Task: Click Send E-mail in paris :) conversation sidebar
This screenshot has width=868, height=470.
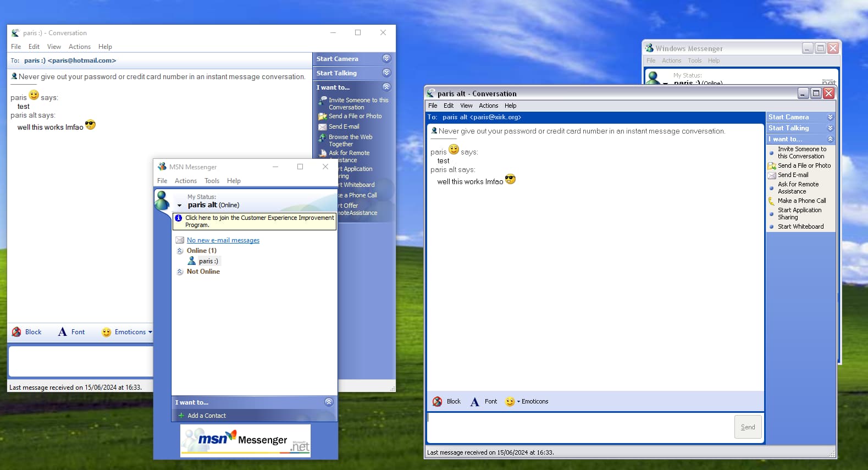Action: [339, 126]
